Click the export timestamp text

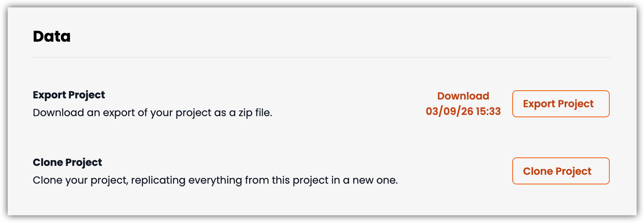pos(463,111)
